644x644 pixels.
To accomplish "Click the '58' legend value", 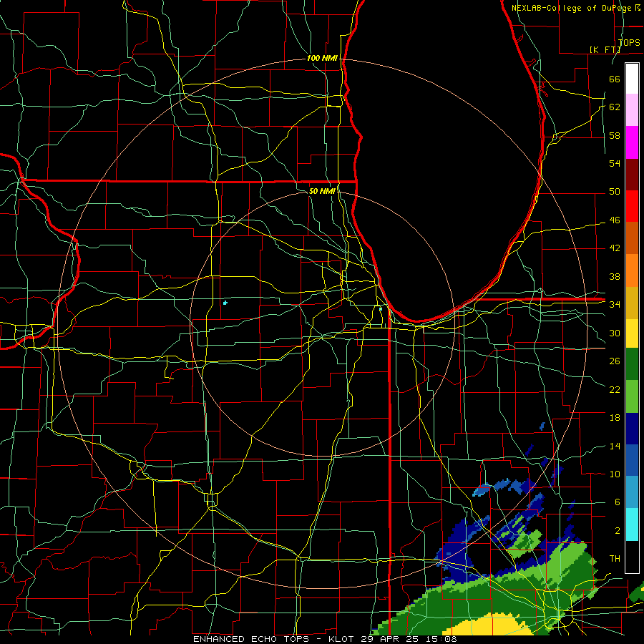I will pyautogui.click(x=615, y=135).
